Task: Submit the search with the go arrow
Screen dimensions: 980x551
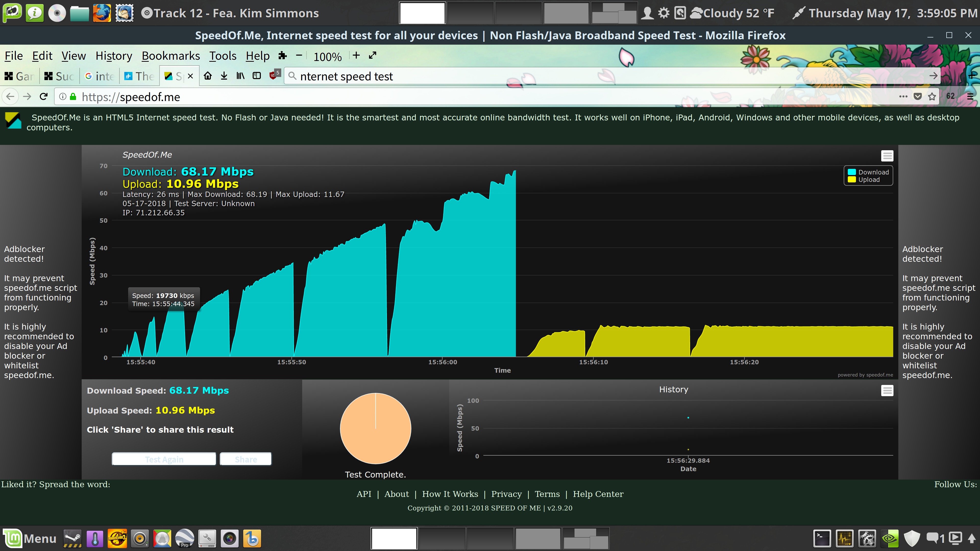Action: coord(933,76)
